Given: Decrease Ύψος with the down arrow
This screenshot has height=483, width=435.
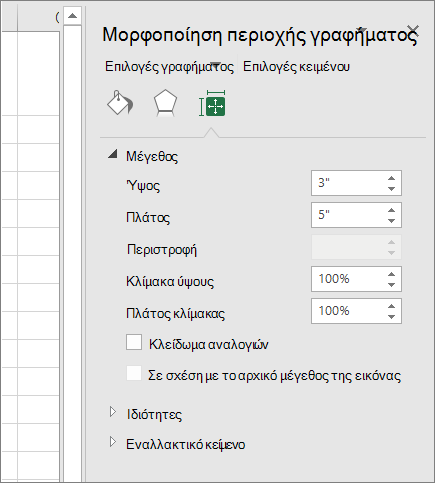Looking at the screenshot, I should tap(391, 189).
